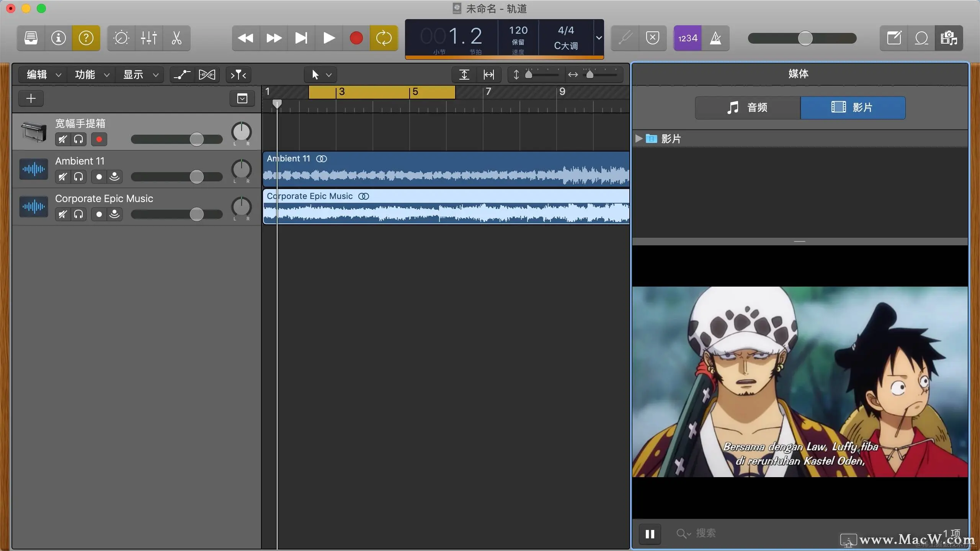Show the Quick Help question mark button
The height and width of the screenshot is (551, 980).
[x=86, y=38]
